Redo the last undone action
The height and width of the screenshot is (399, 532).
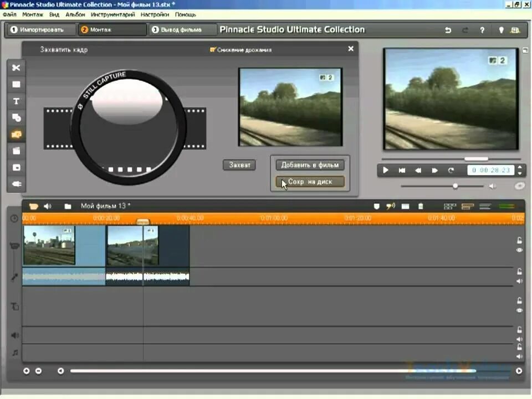[x=465, y=30]
